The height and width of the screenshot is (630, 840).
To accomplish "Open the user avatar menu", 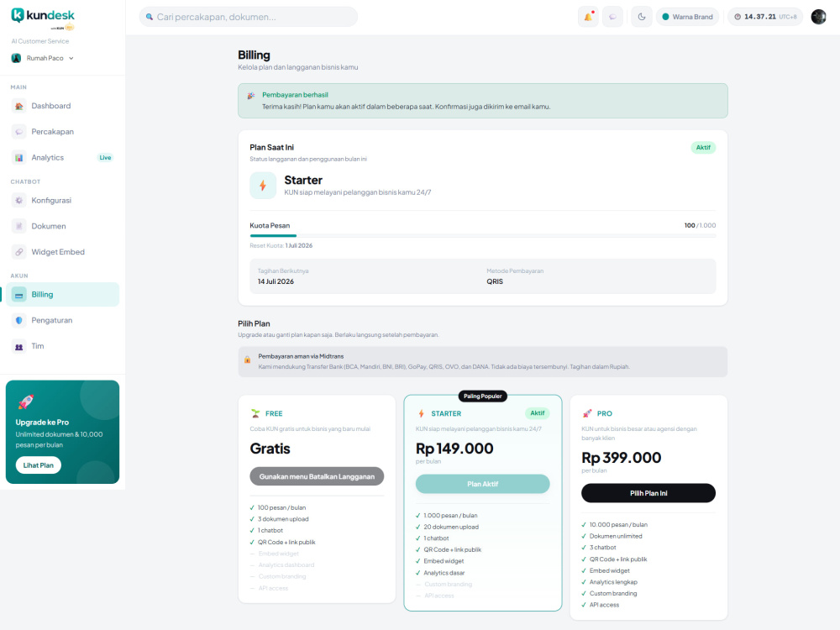I will tap(818, 17).
